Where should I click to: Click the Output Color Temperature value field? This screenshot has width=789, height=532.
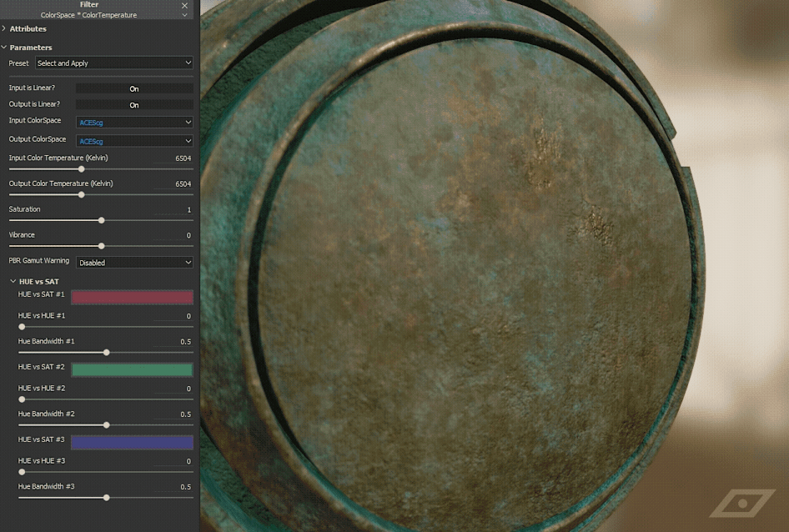tap(173, 183)
